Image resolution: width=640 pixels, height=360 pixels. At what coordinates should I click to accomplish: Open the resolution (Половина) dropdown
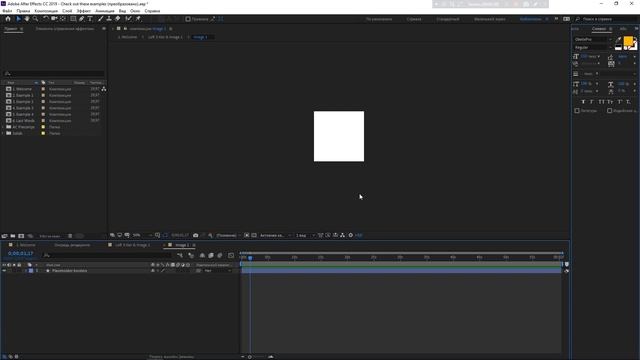228,235
